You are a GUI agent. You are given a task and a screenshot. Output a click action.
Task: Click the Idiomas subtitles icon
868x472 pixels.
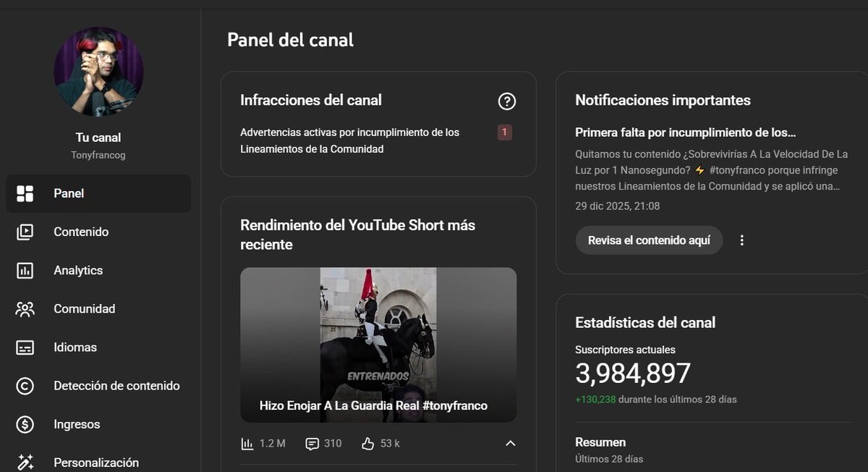(25, 347)
